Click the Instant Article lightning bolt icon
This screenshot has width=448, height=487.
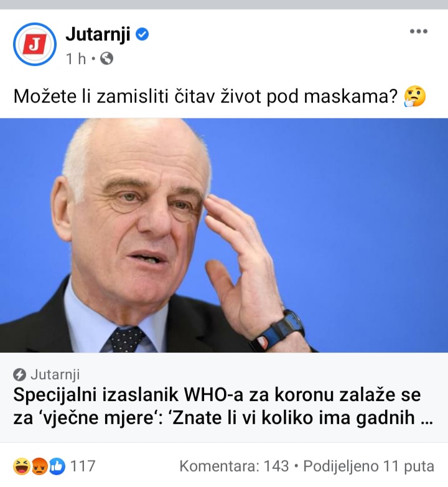(19, 374)
